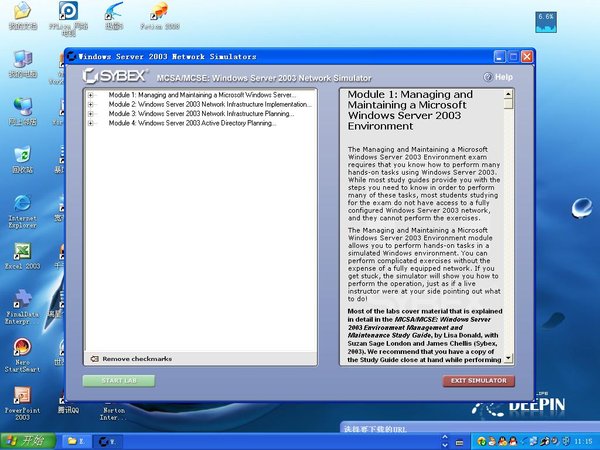Click the floating IE logo on desktop
The width and height of the screenshot is (600, 450).
point(582,208)
